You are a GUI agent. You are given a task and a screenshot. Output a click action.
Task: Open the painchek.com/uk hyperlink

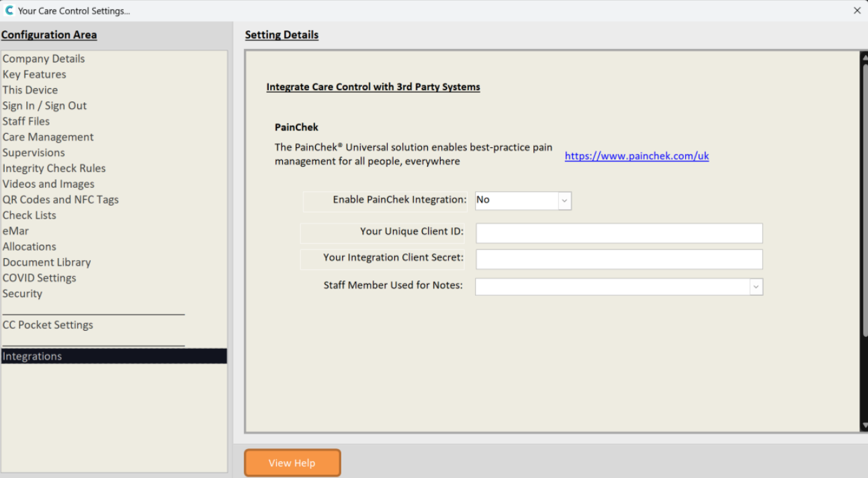click(x=636, y=156)
